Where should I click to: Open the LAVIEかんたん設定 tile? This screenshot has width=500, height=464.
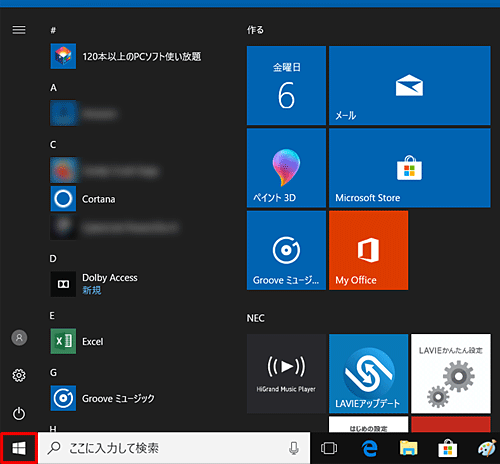click(451, 374)
